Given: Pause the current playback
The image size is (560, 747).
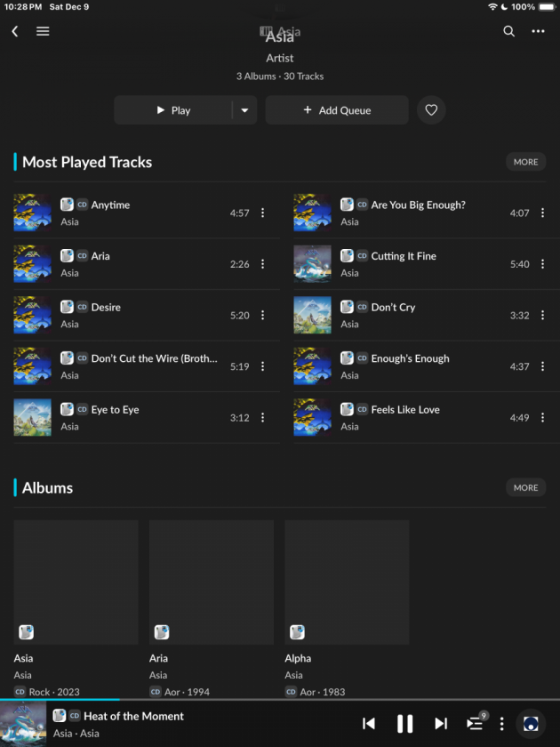Looking at the screenshot, I should point(404,724).
